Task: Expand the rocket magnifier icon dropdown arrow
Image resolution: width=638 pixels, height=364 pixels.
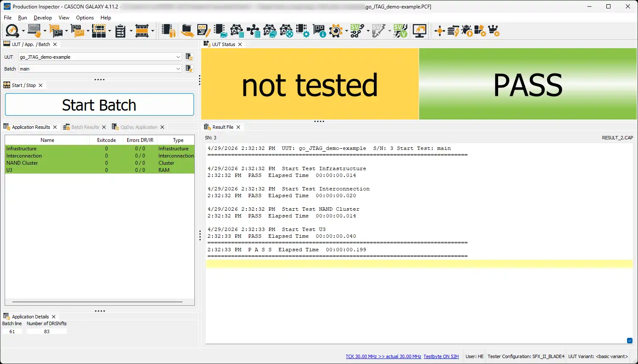Action: (x=23, y=31)
